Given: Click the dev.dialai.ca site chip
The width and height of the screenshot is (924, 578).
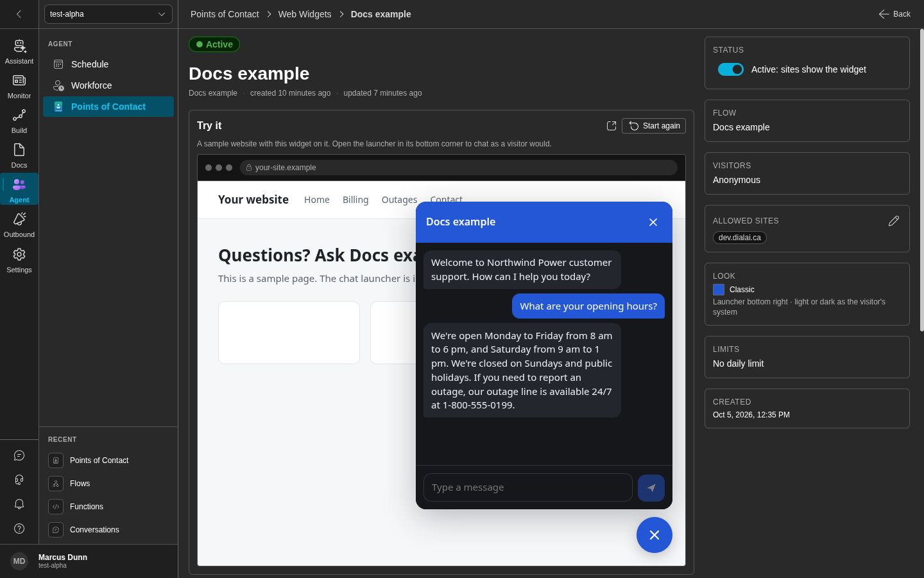Looking at the screenshot, I should tap(740, 238).
